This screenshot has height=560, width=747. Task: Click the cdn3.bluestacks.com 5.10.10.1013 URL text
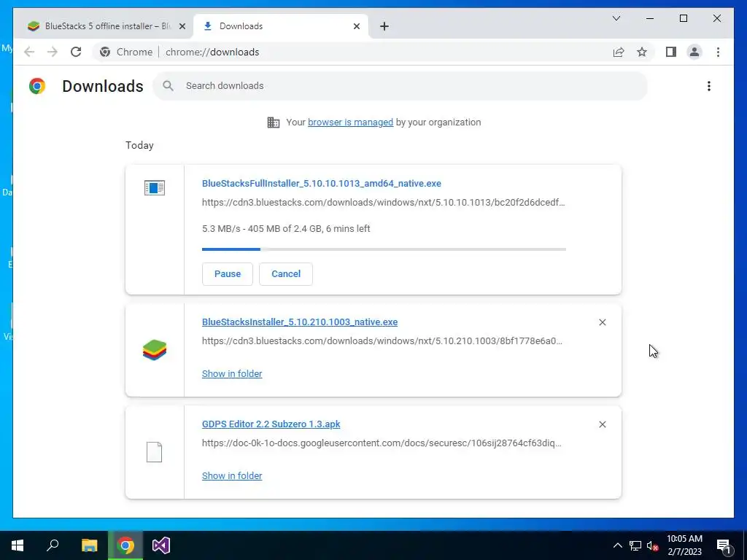[384, 203]
